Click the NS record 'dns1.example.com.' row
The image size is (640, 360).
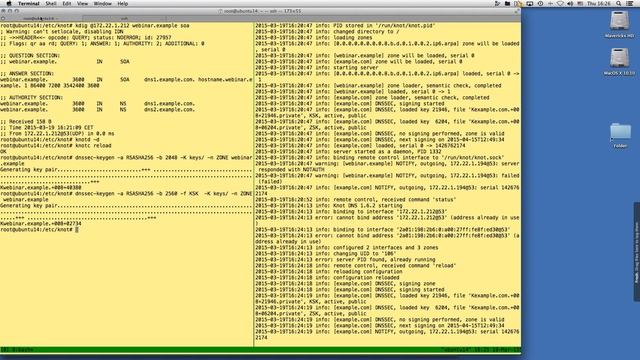click(98, 104)
